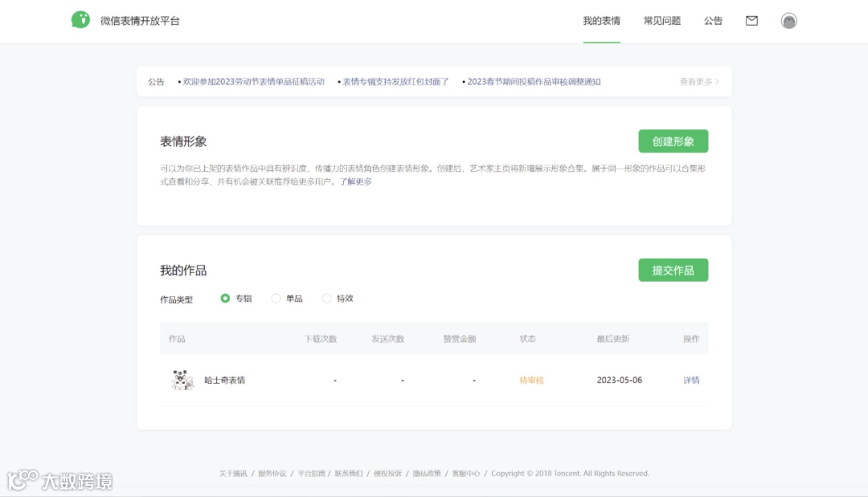Open the mail envelope icon

(751, 20)
